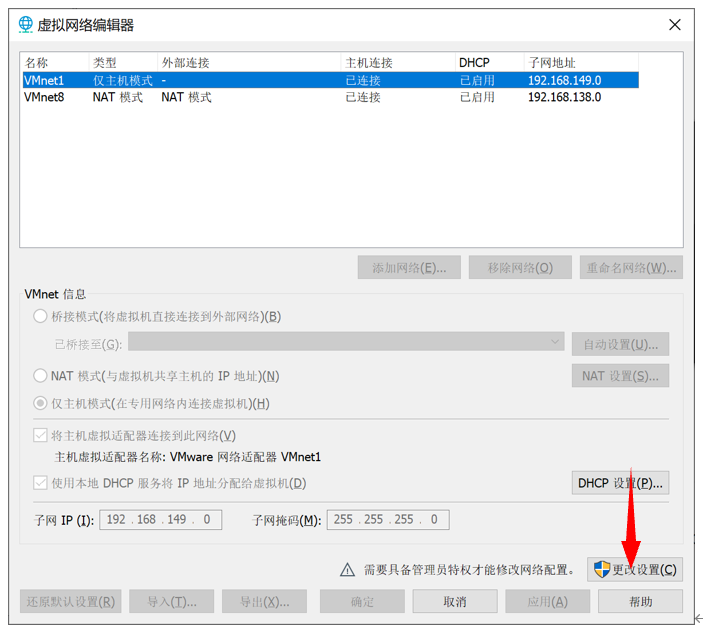
Task: Close the 虚拟网络编辑器 dialog
Action: click(x=675, y=25)
